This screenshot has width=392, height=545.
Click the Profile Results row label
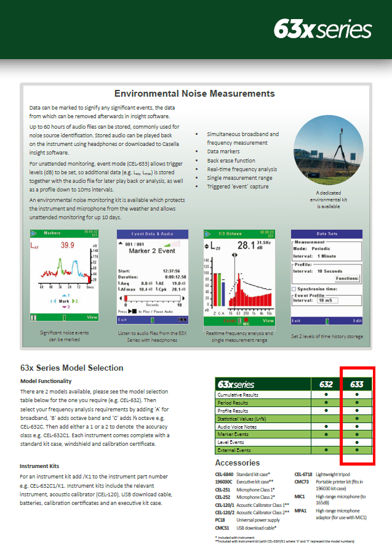coord(233,411)
